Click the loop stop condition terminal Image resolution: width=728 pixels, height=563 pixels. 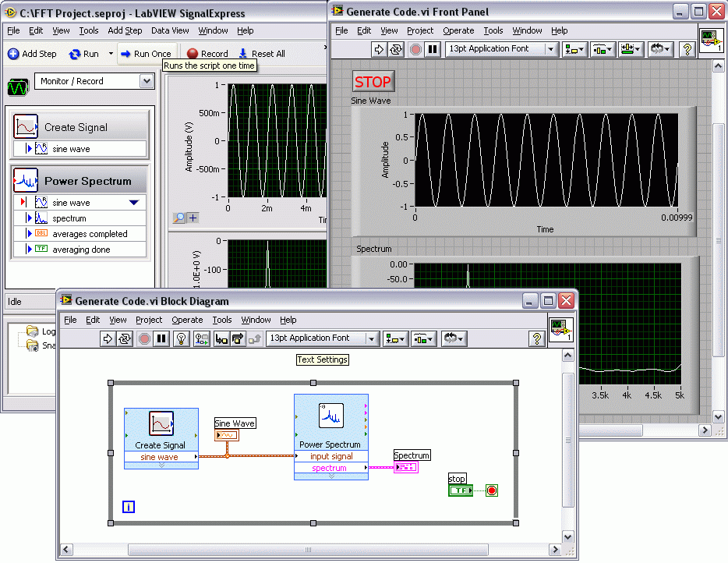(491, 490)
